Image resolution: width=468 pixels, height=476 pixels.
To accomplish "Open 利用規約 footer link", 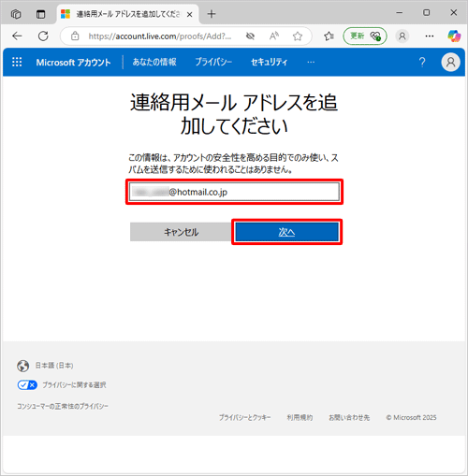I will click(300, 417).
